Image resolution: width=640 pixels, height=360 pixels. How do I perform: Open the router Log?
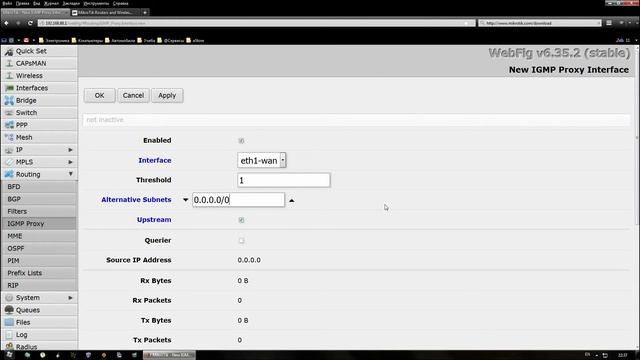click(x=39, y=334)
